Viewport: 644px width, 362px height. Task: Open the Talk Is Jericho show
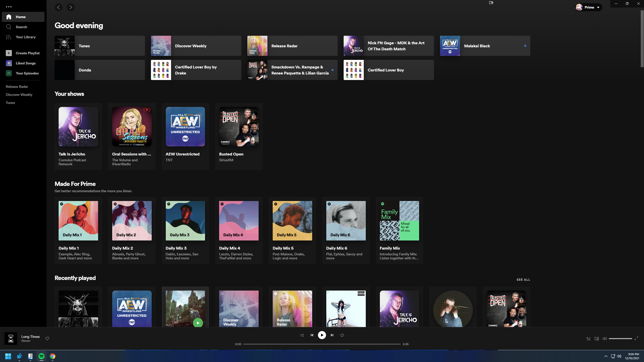coord(78,136)
